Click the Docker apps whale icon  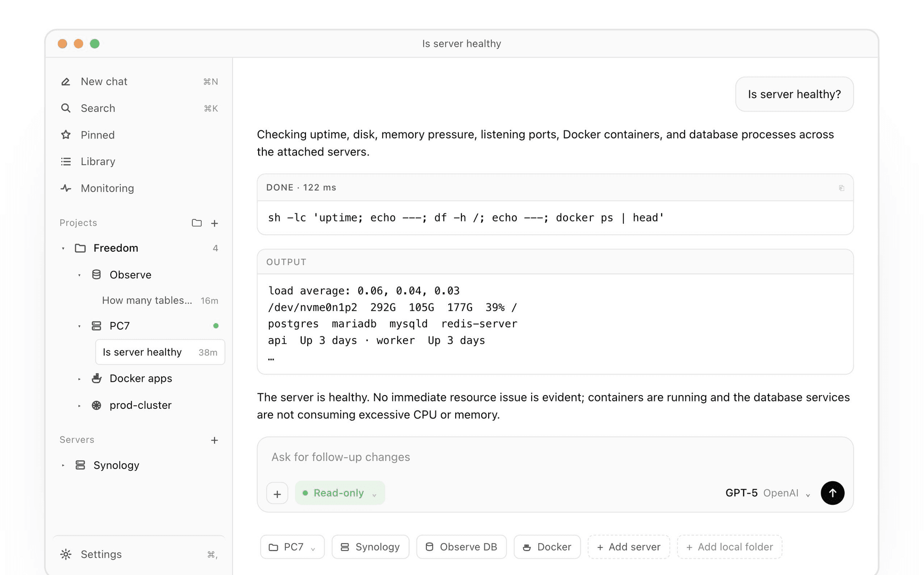click(96, 379)
